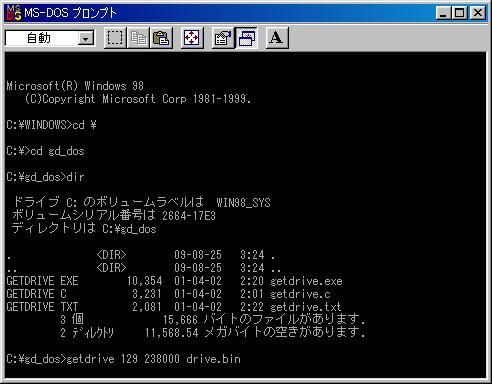The width and height of the screenshot is (492, 384).
Task: Click the Mark selection toolbar icon
Action: (x=115, y=38)
